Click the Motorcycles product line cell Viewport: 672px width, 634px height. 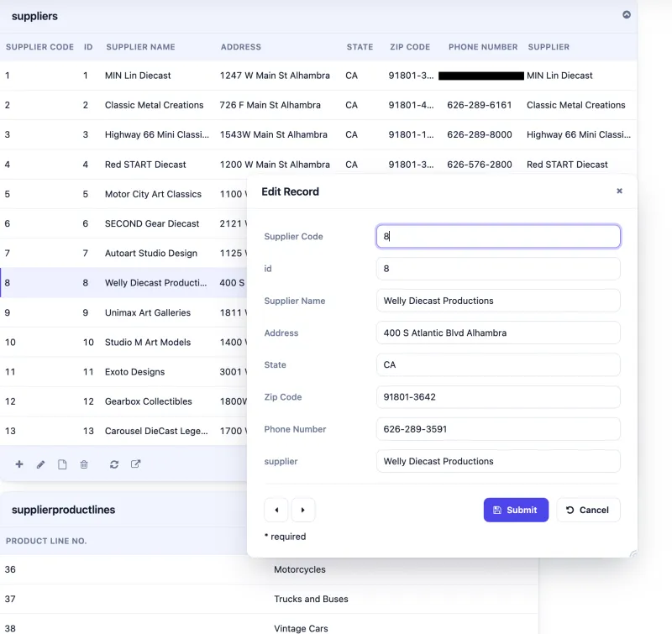coord(300,569)
